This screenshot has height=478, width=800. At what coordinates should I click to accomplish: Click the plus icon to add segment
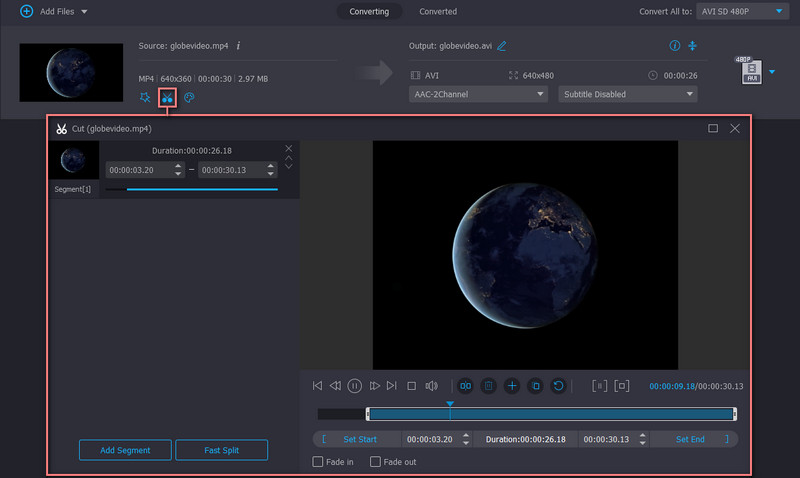click(x=512, y=385)
